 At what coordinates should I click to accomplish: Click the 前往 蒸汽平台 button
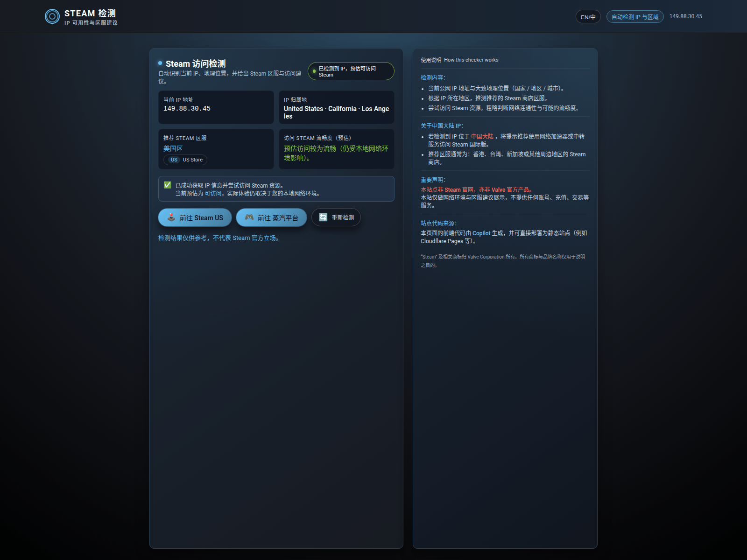coord(272,217)
